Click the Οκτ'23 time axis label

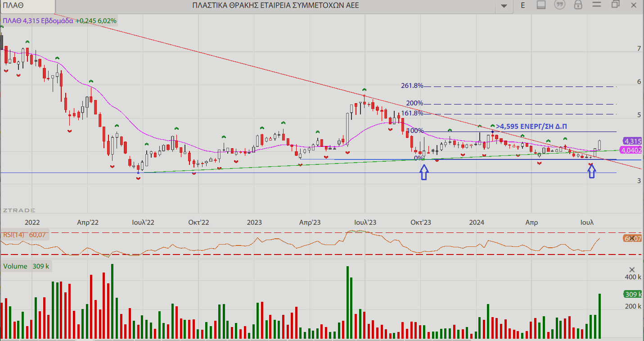click(421, 223)
